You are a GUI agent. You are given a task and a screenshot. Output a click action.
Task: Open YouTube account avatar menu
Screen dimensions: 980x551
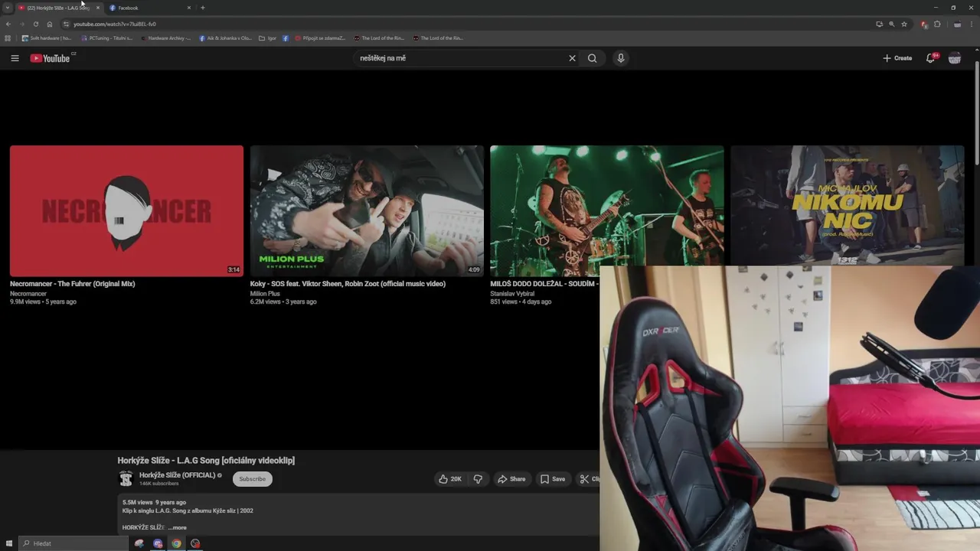[955, 58]
